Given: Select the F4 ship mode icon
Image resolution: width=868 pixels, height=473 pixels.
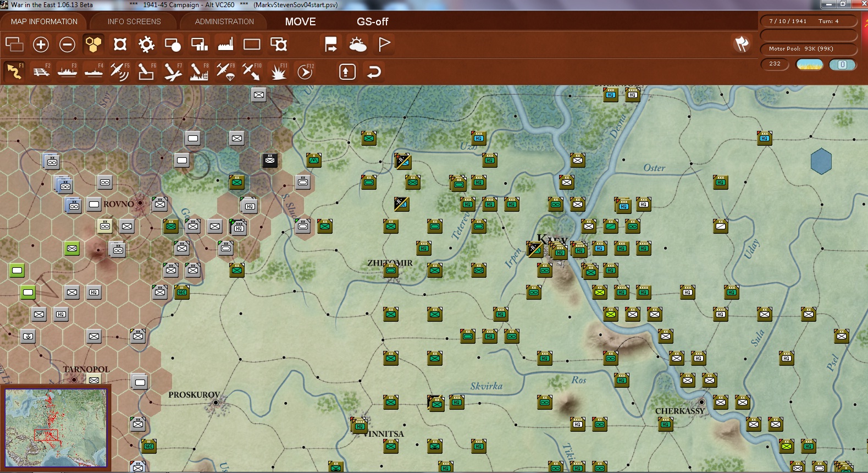Looking at the screenshot, I should (x=93, y=71).
